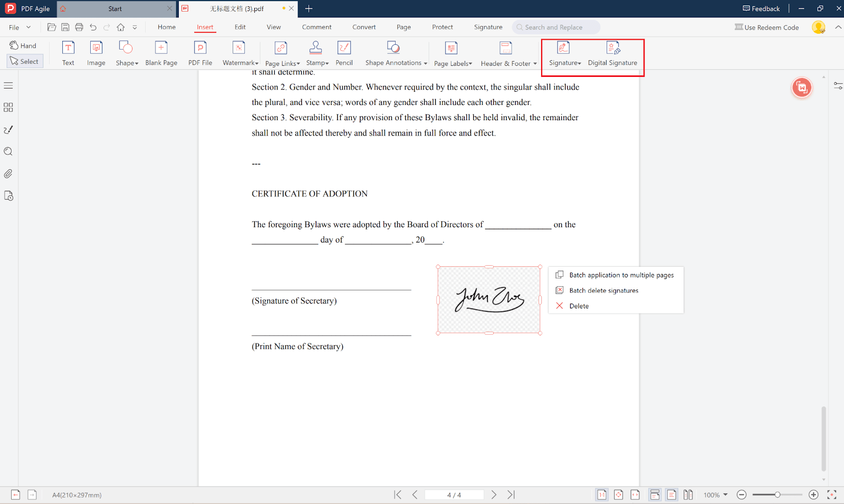Open the Digital Signature tool
844x504 pixels.
[x=612, y=53]
